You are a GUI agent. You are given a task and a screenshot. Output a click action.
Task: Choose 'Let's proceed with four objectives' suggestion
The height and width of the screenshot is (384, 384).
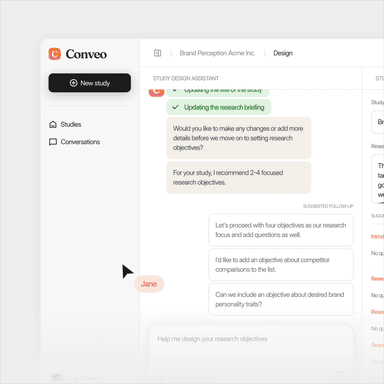coord(281,230)
